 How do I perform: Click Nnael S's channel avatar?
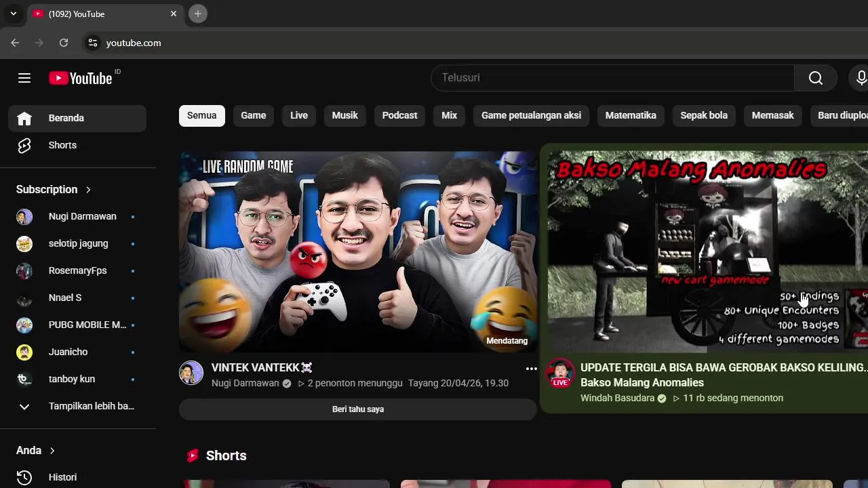point(24,298)
